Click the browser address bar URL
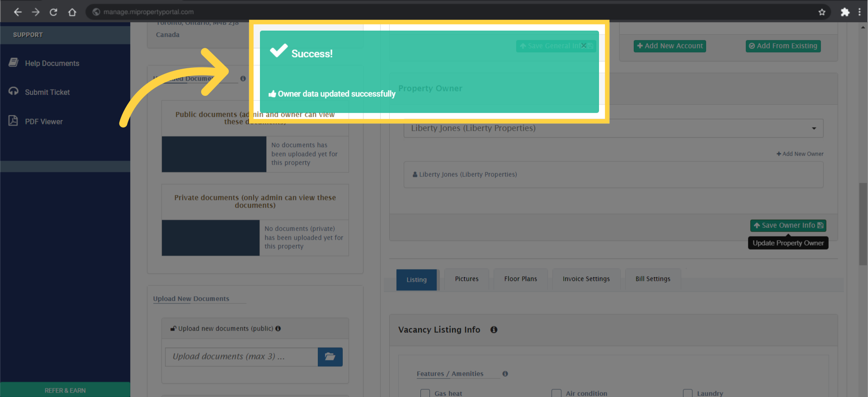The width and height of the screenshot is (868, 397). [148, 12]
